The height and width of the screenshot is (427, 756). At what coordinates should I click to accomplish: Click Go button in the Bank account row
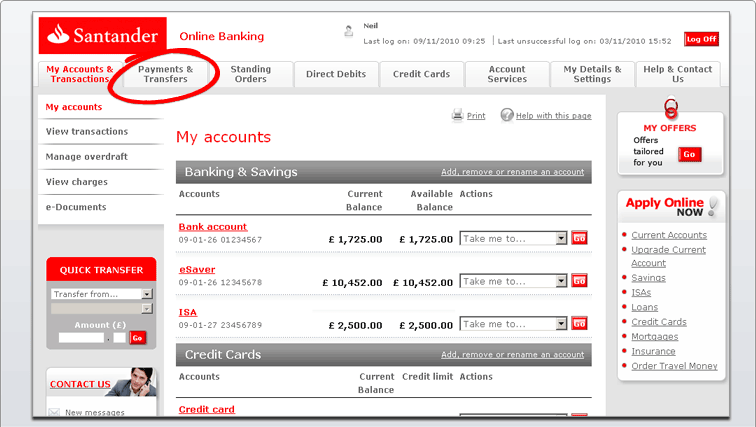click(579, 238)
